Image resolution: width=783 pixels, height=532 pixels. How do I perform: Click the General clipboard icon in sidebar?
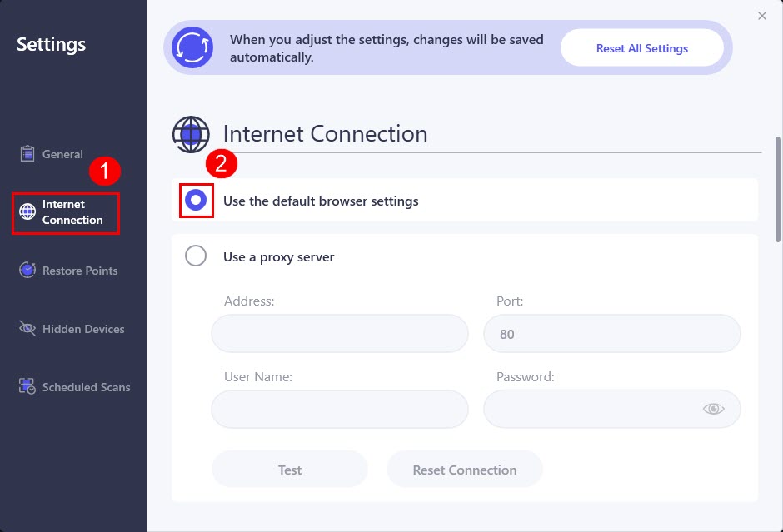[x=27, y=153]
